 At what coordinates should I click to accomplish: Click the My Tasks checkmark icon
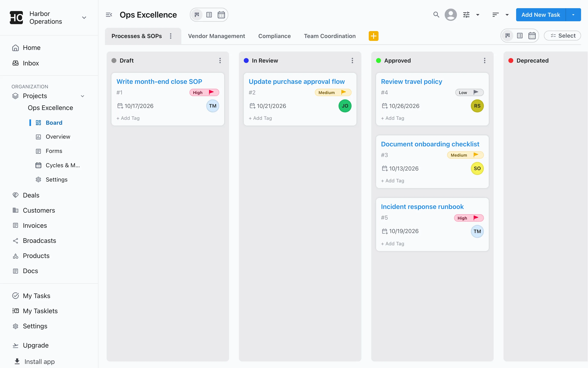tap(16, 296)
